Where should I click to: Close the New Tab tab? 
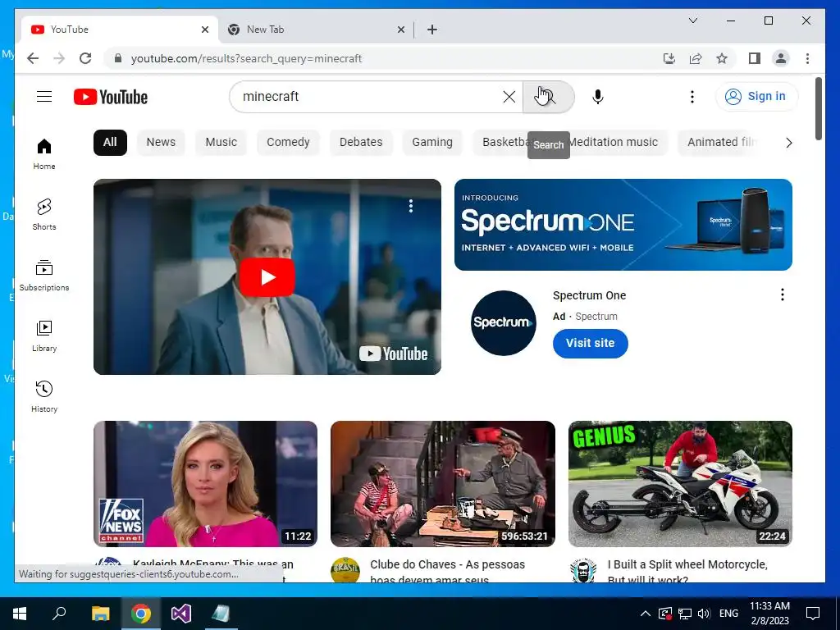coord(400,30)
